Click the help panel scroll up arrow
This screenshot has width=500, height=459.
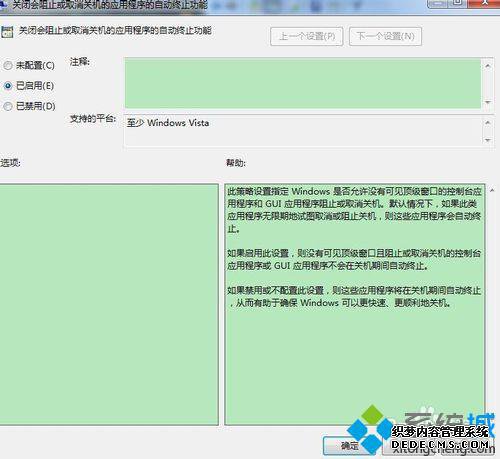coord(492,190)
